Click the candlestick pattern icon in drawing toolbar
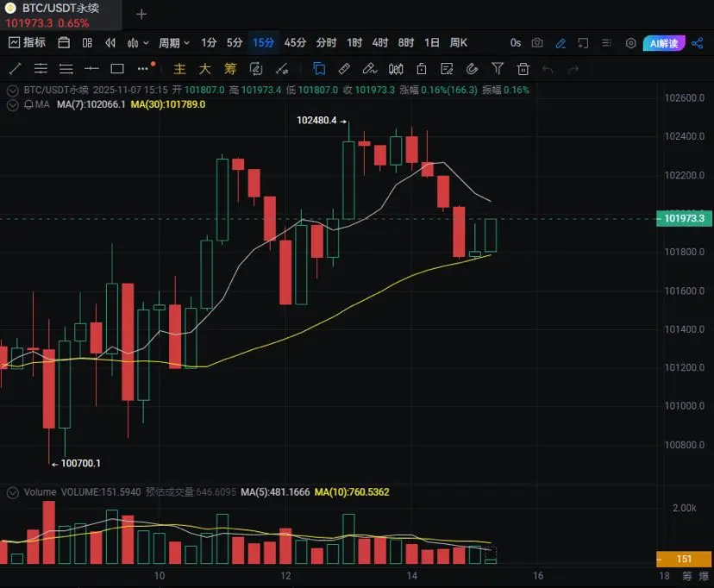Image resolution: width=714 pixels, height=588 pixels. 396,69
